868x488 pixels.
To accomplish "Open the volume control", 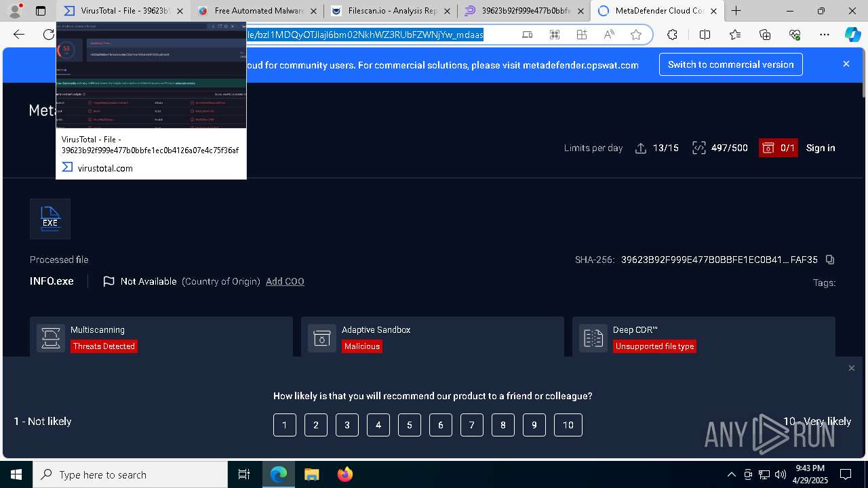I will (781, 474).
